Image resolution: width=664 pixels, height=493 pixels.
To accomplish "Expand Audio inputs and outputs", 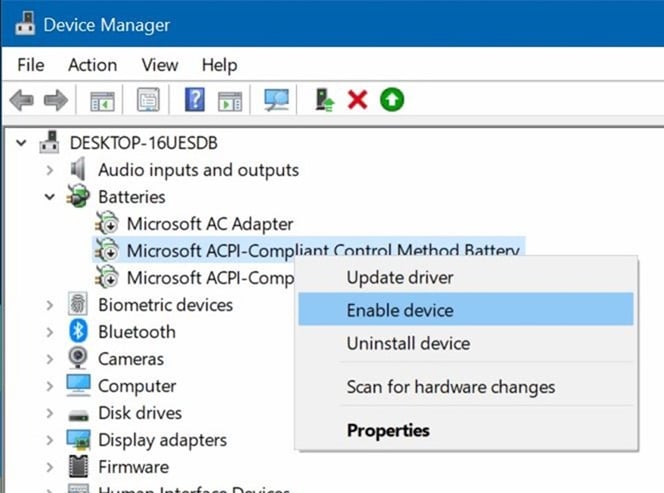I will 50,170.
